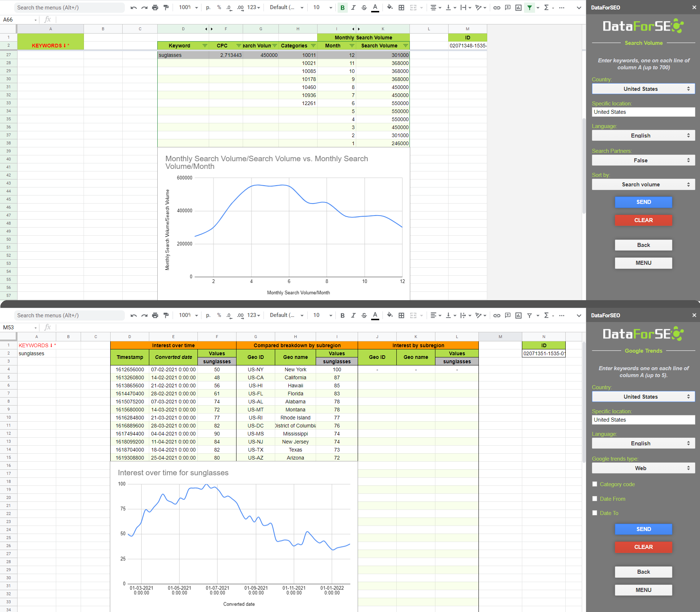700x612 pixels.
Task: Open Country dropdown in Search Volume panel
Action: click(x=643, y=89)
